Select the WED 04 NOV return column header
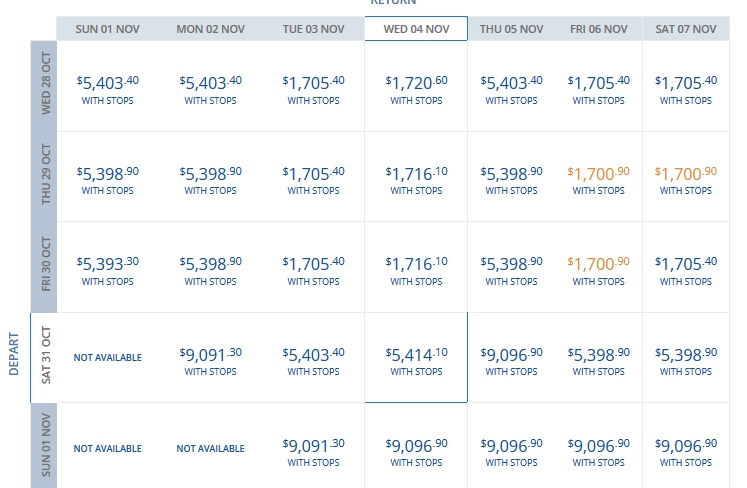Image resolution: width=747 pixels, height=488 pixels. pyautogui.click(x=416, y=29)
